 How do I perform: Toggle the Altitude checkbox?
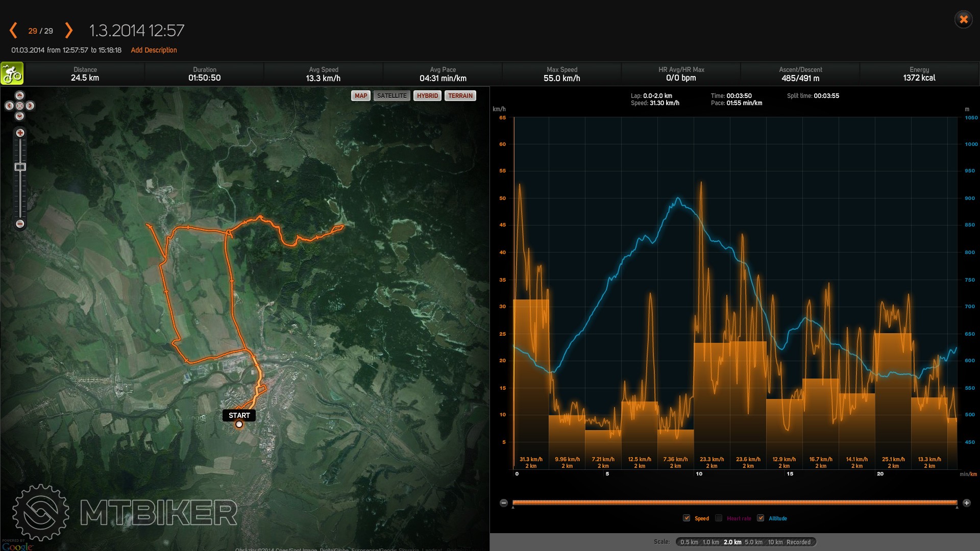(x=761, y=518)
